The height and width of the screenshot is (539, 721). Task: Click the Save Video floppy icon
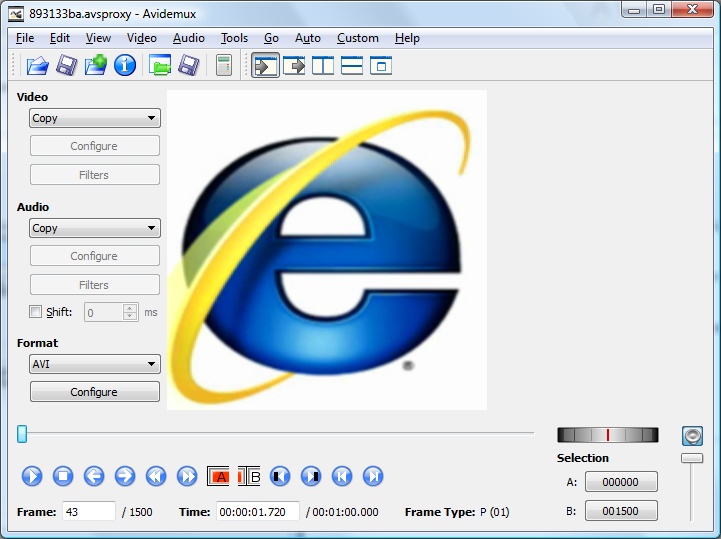66,66
